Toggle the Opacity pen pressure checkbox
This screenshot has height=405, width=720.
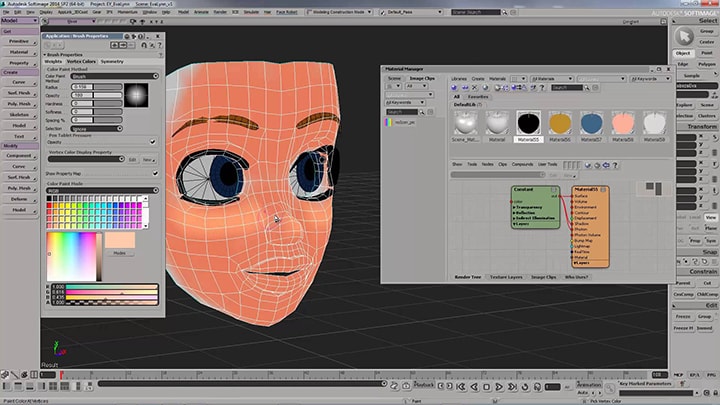pyautogui.click(x=152, y=142)
